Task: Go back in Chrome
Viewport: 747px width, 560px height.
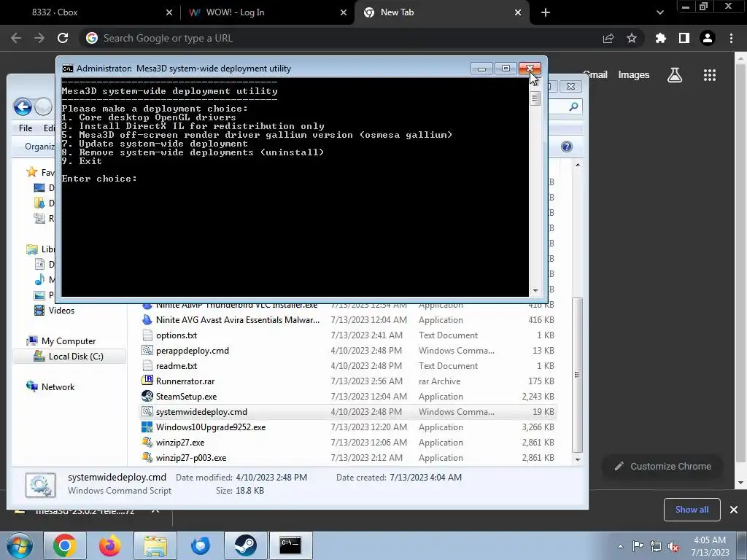Action: [x=16, y=38]
